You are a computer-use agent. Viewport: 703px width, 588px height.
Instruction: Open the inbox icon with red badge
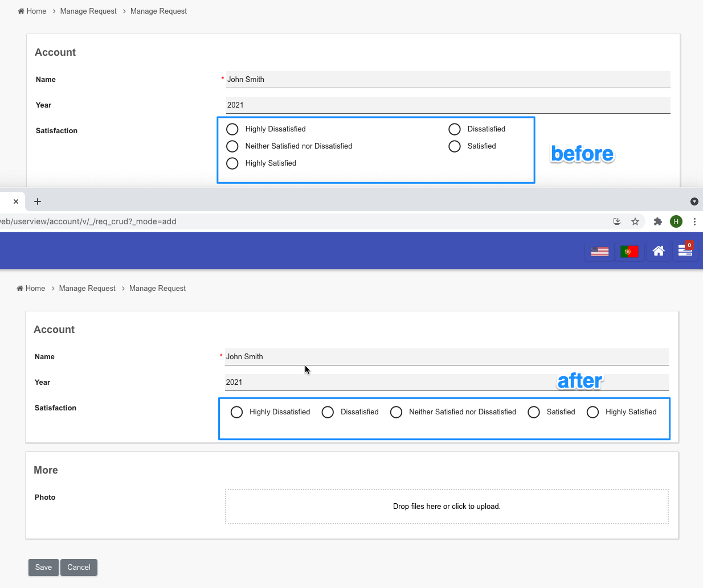tap(685, 250)
